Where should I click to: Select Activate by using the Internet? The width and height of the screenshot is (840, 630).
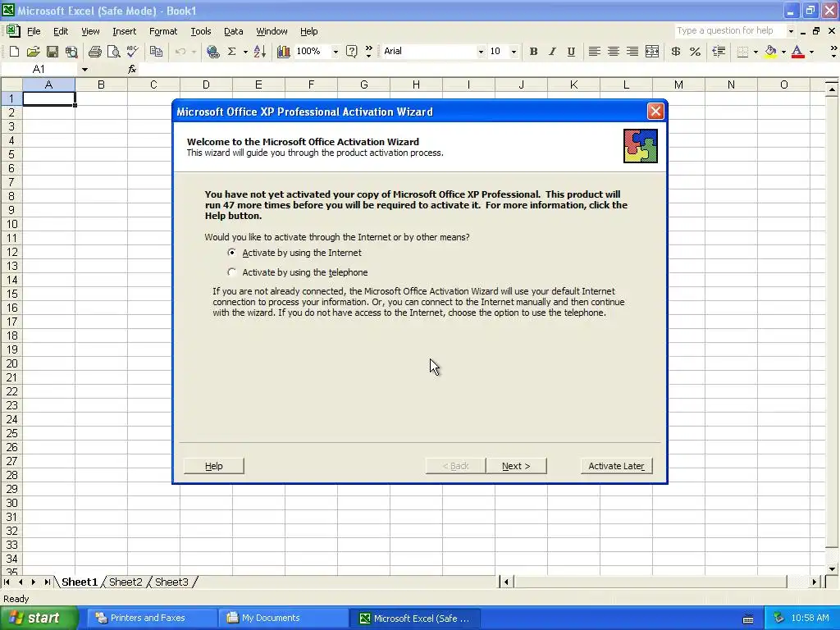294,253
